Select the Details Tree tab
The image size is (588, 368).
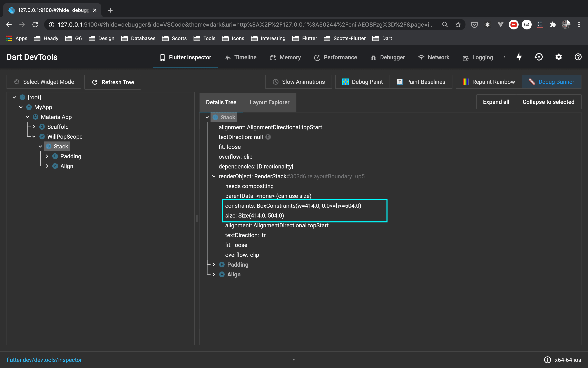coord(221,102)
